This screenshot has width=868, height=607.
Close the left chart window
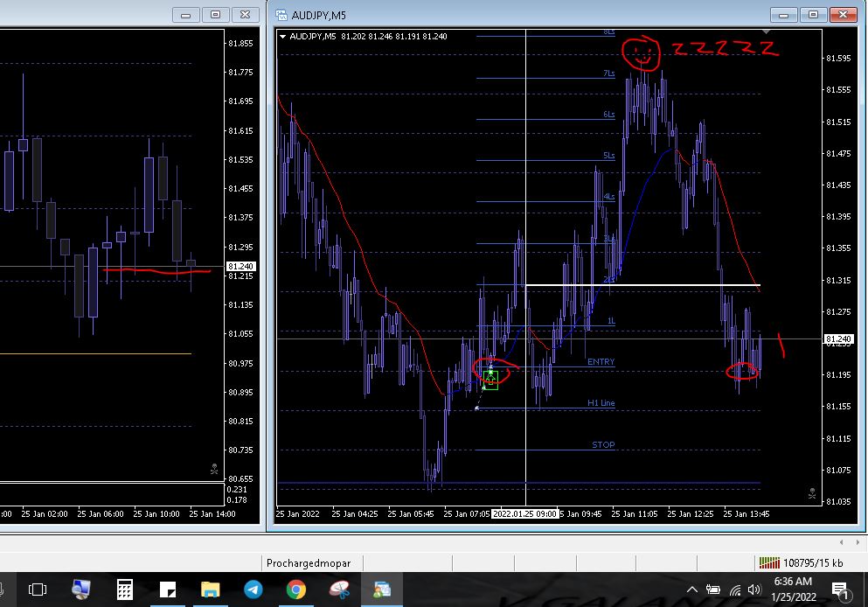pos(246,14)
